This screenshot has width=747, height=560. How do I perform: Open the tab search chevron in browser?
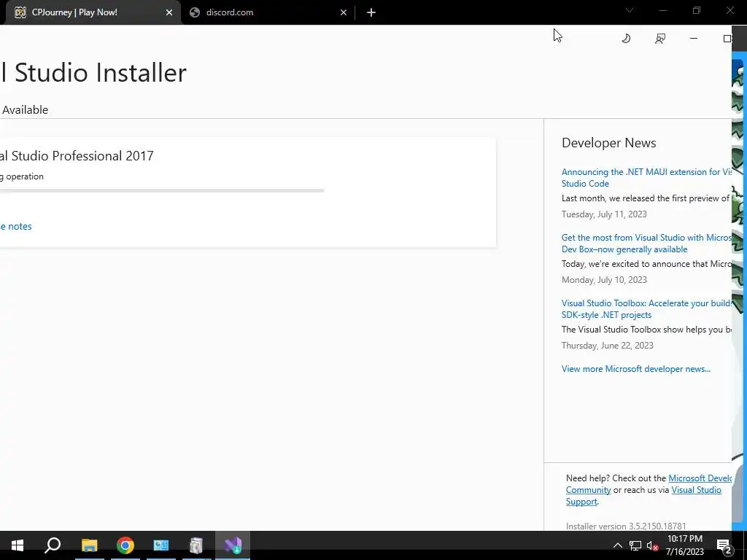pyautogui.click(x=630, y=10)
